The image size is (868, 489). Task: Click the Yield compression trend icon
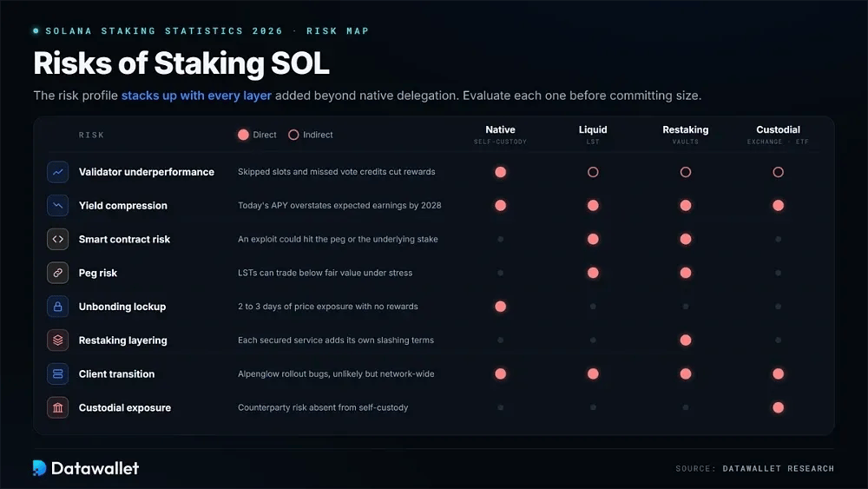(x=57, y=206)
